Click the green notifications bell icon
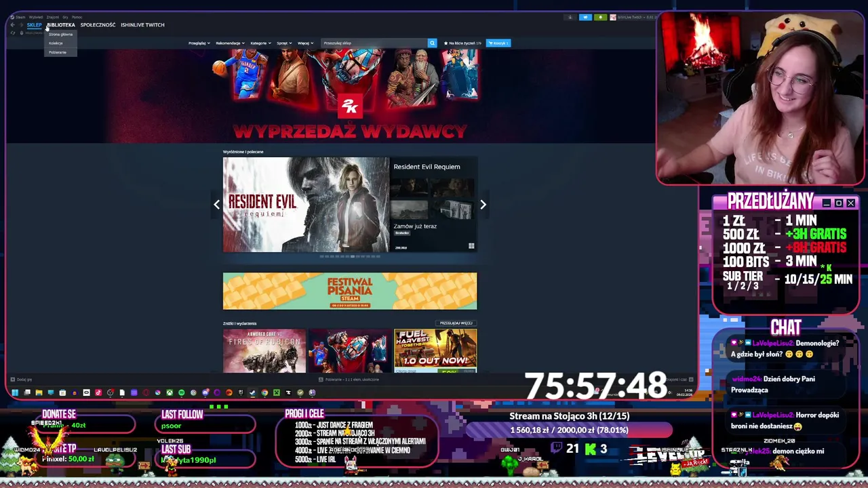Image resolution: width=868 pixels, height=488 pixels. pyautogui.click(x=600, y=17)
